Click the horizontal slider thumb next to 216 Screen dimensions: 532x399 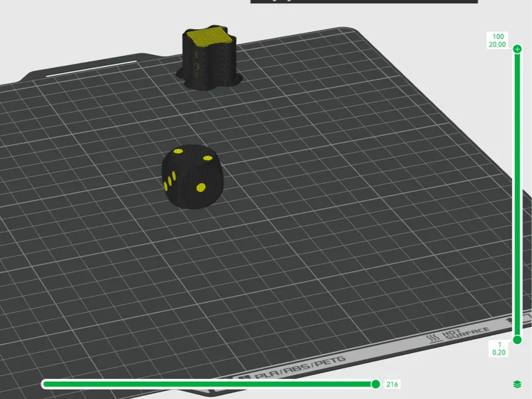tap(376, 384)
